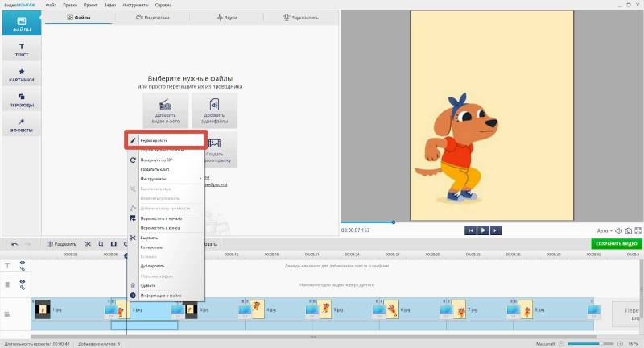
Task: Choose Редактировать in the context menu
Action: [x=166, y=140]
